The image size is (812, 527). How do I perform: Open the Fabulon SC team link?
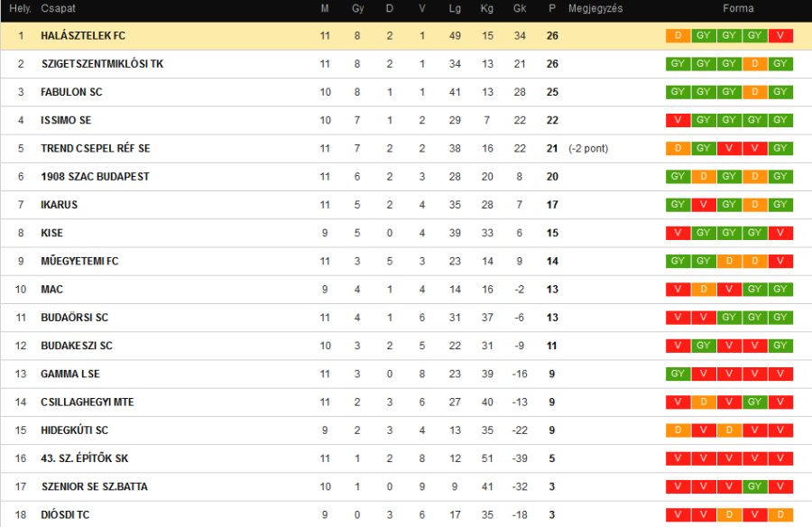tap(71, 92)
